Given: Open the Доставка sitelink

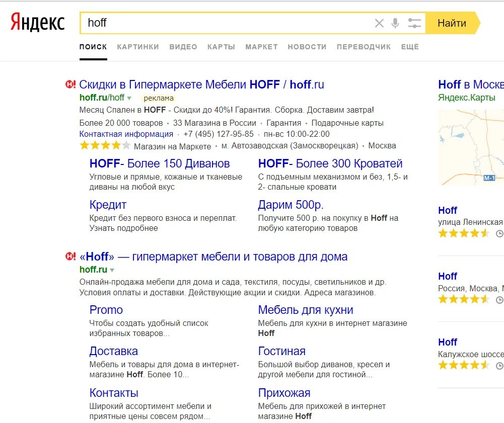Looking at the screenshot, I should point(113,352).
